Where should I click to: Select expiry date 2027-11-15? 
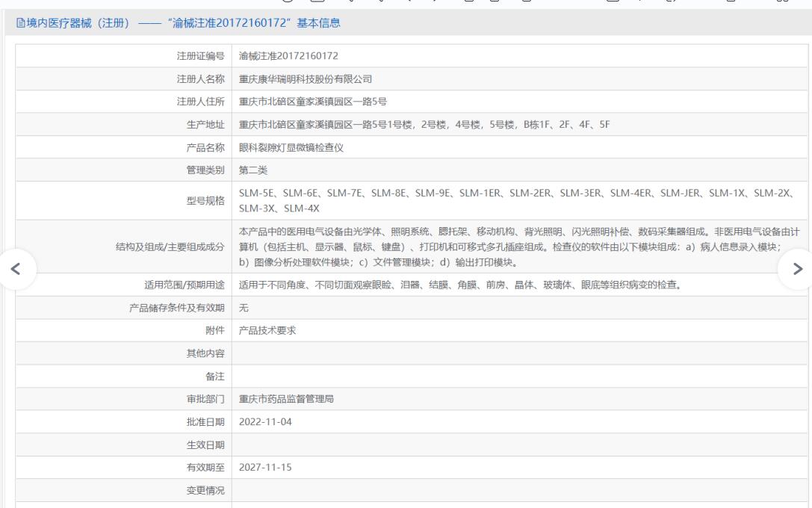[x=265, y=467]
